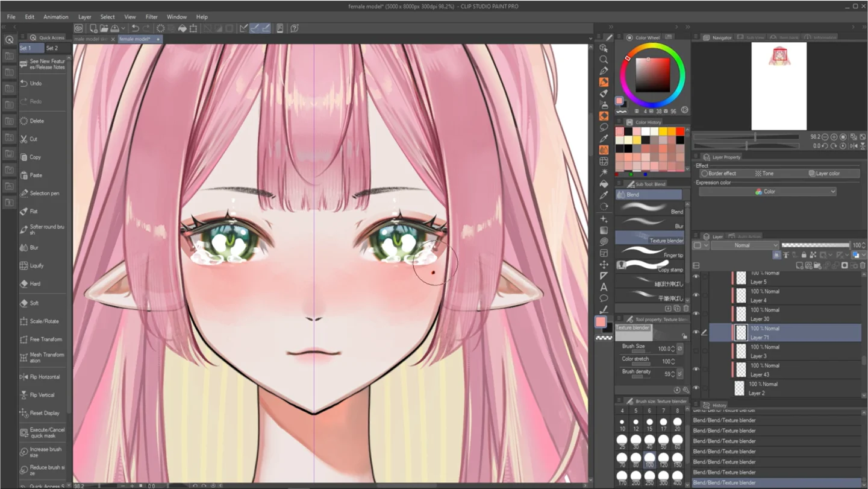Click Undo arrow in command bar

[x=136, y=28]
